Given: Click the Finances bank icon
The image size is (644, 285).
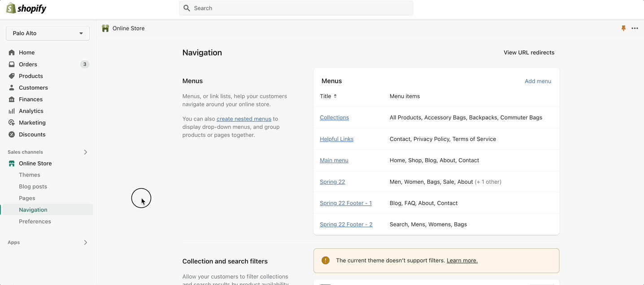Looking at the screenshot, I should coord(12,99).
